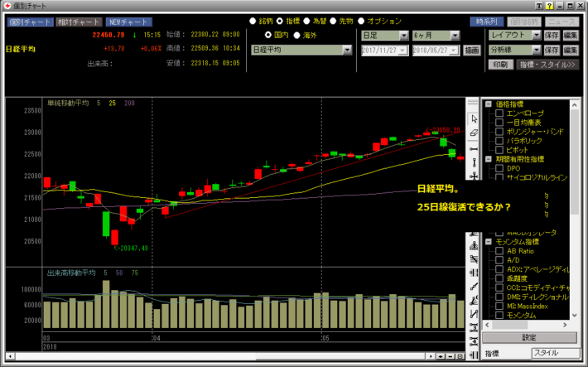This screenshot has width=588, height=367.
Task: Check the AB Ratio indicator box
Action: [x=499, y=251]
